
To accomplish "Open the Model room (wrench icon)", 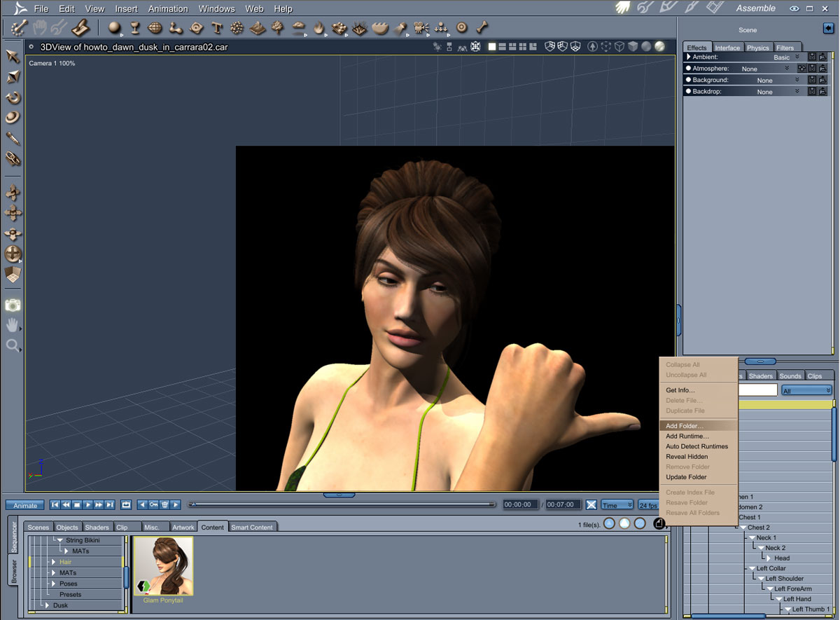I will [645, 8].
